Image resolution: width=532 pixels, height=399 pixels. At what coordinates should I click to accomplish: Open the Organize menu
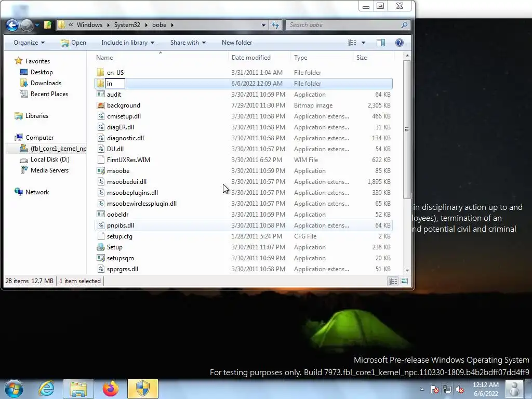29,43
